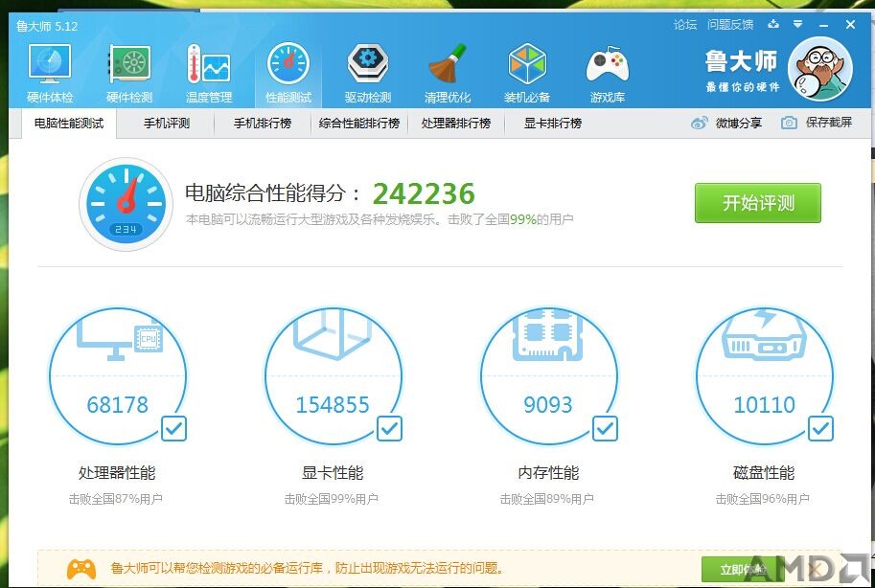Click the CPU monitor graphic in the 处理器性能 circle
This screenshot has width=875, height=588.
click(118, 340)
